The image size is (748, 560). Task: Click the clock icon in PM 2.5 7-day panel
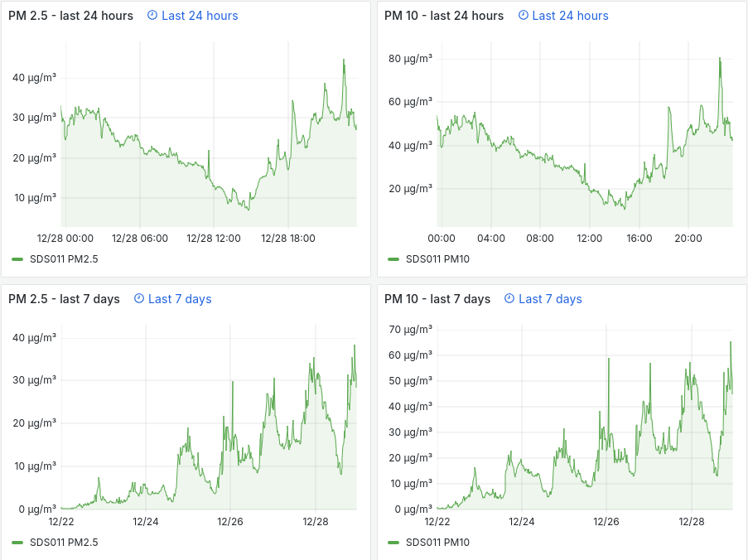pos(139,299)
